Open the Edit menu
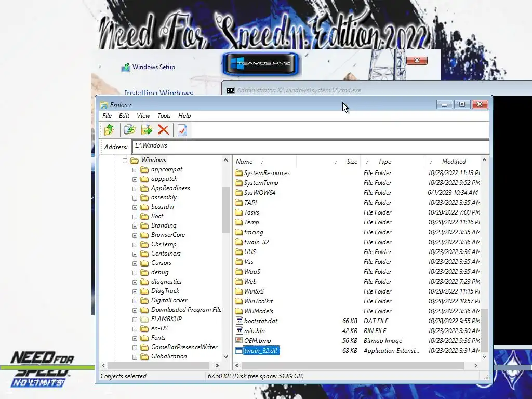 pos(124,116)
